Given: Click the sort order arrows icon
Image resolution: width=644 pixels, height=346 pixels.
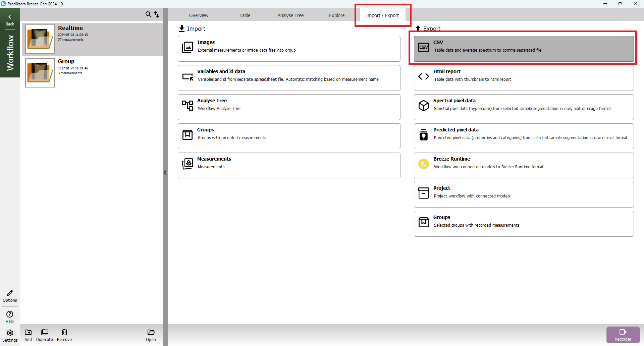Looking at the screenshot, I should [157, 14].
